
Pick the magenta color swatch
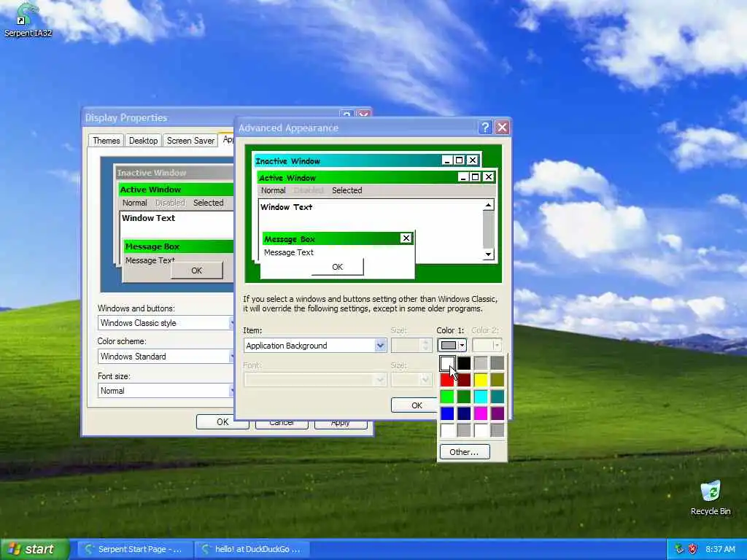click(481, 413)
